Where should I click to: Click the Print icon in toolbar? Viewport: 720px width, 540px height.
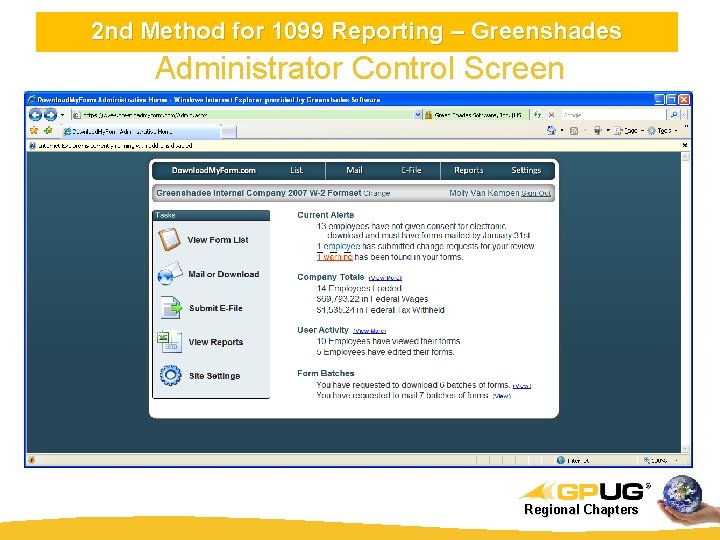(x=597, y=131)
